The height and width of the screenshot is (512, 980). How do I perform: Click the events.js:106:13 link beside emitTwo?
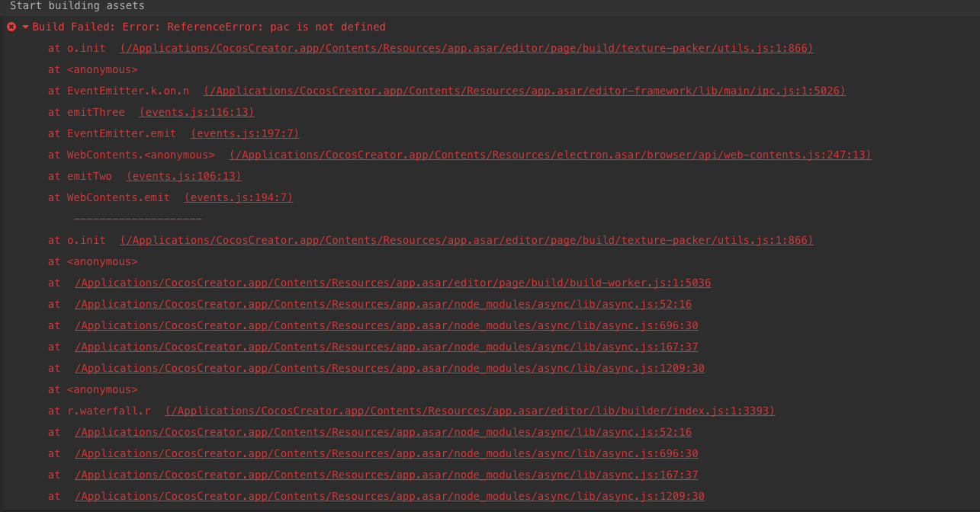click(184, 176)
